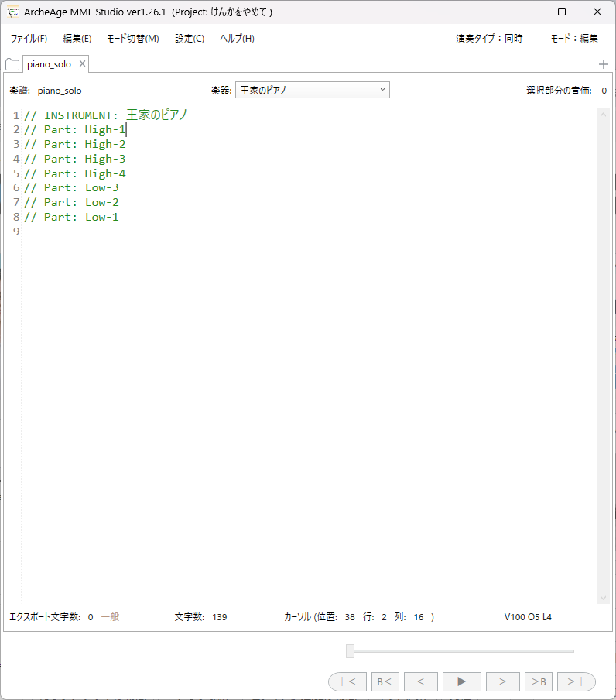Add a new score tab with the plus icon

(x=603, y=64)
